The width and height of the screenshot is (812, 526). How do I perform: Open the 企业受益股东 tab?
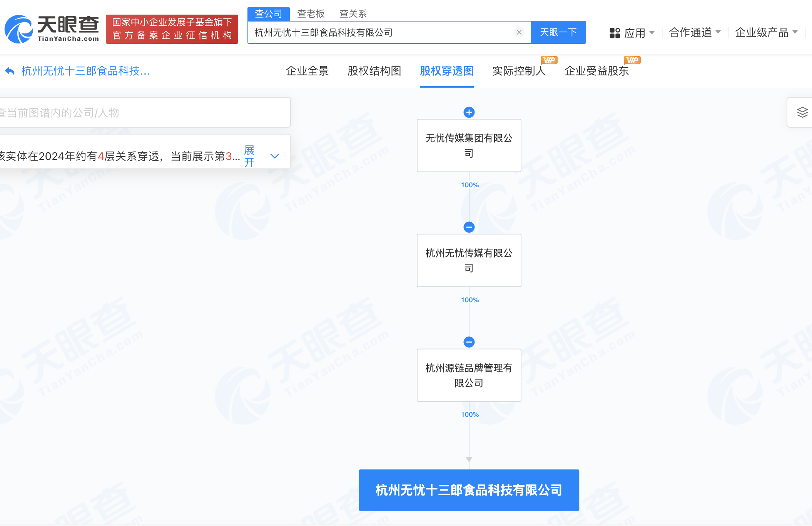point(596,71)
